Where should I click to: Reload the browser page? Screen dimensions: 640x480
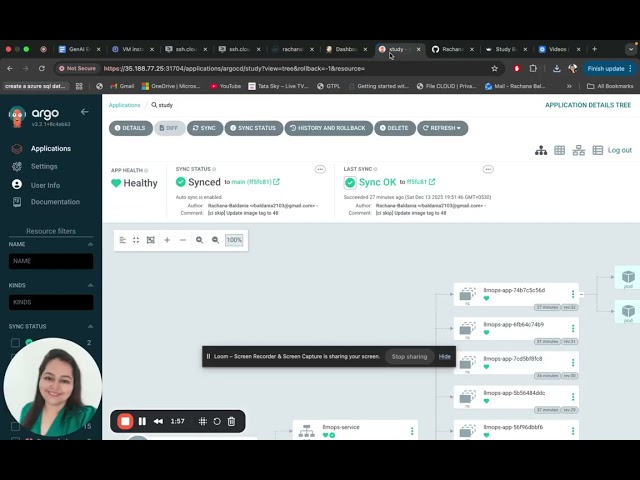42,69
